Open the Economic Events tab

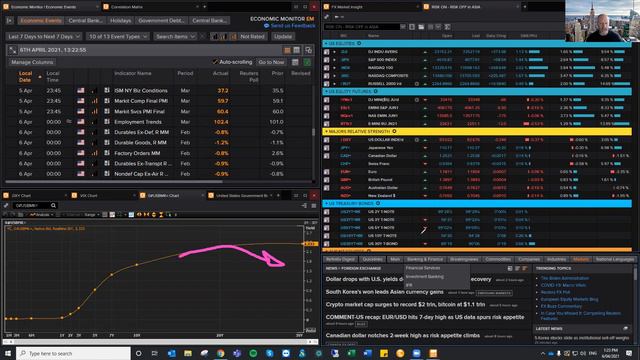click(41, 20)
